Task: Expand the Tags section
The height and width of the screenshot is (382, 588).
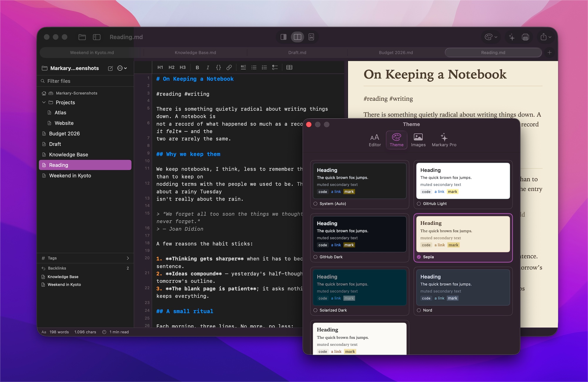Action: [x=85, y=258]
